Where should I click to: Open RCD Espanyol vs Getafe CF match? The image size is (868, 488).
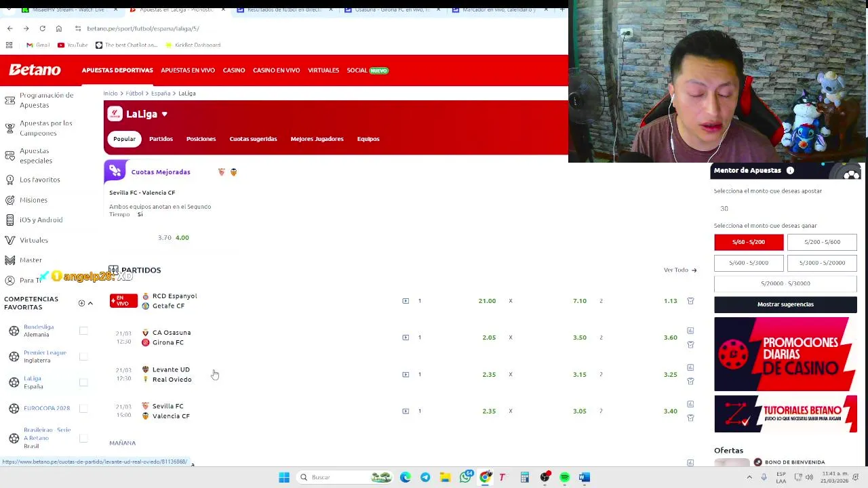pos(174,301)
